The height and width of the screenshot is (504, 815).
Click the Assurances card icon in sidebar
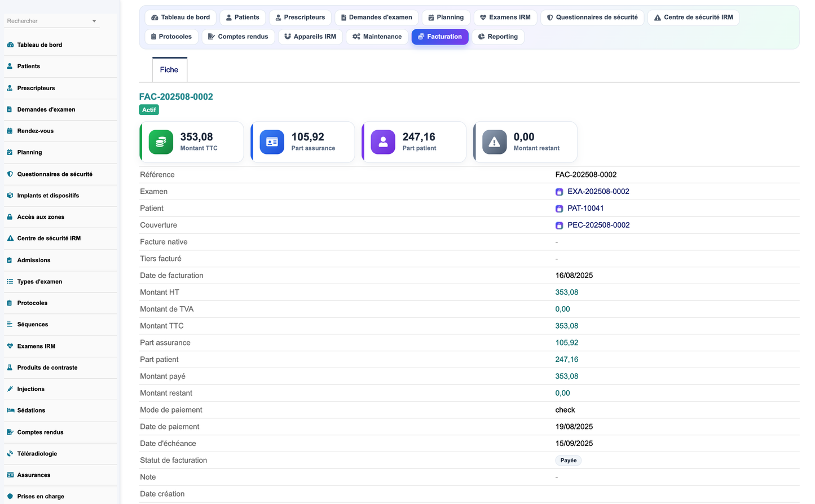(x=10, y=475)
